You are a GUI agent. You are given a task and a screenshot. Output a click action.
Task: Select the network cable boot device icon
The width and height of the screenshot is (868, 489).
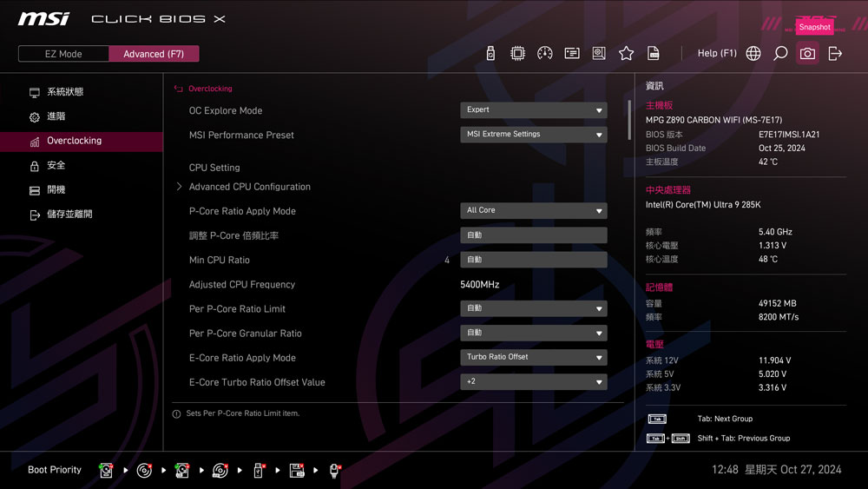coord(334,470)
